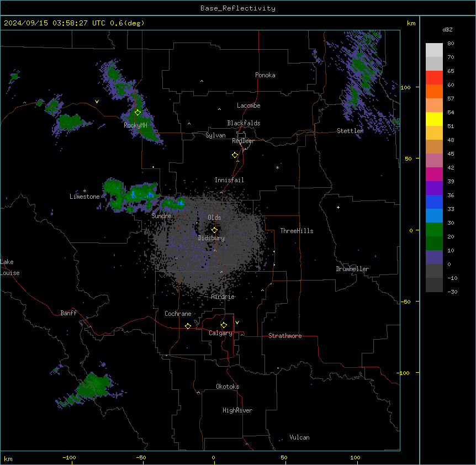Select the HighRiver city label
This screenshot has width=476, height=465.
(237, 410)
